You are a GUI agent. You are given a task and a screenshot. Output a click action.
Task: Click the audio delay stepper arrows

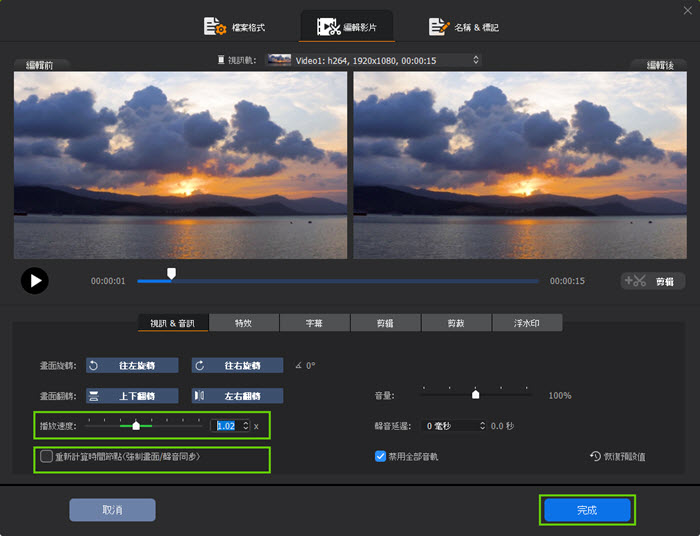(x=483, y=426)
